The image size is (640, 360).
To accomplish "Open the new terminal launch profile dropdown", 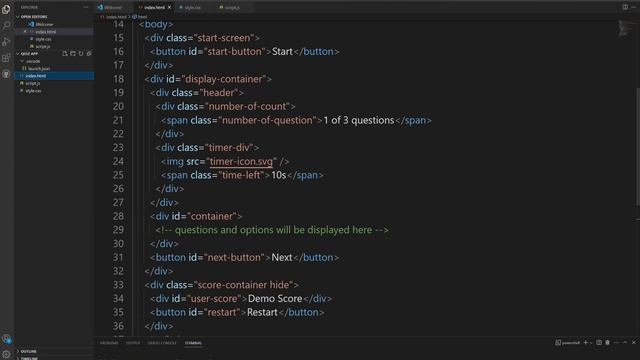I will (591, 343).
